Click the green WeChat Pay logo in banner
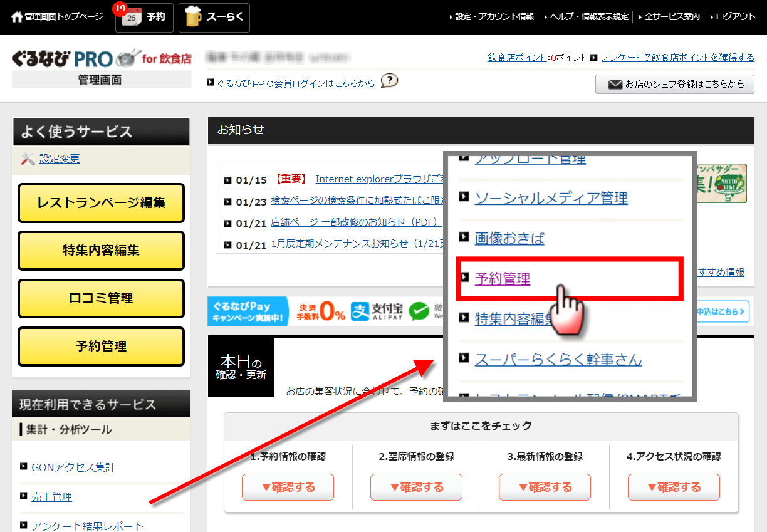This screenshot has height=532, width=767. 419,311
